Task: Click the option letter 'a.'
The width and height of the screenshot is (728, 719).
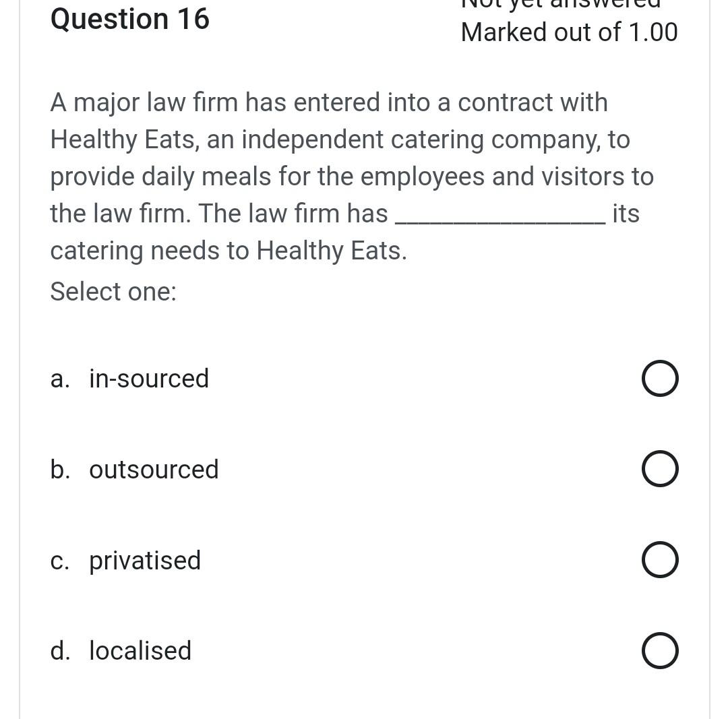Action: 59,378
